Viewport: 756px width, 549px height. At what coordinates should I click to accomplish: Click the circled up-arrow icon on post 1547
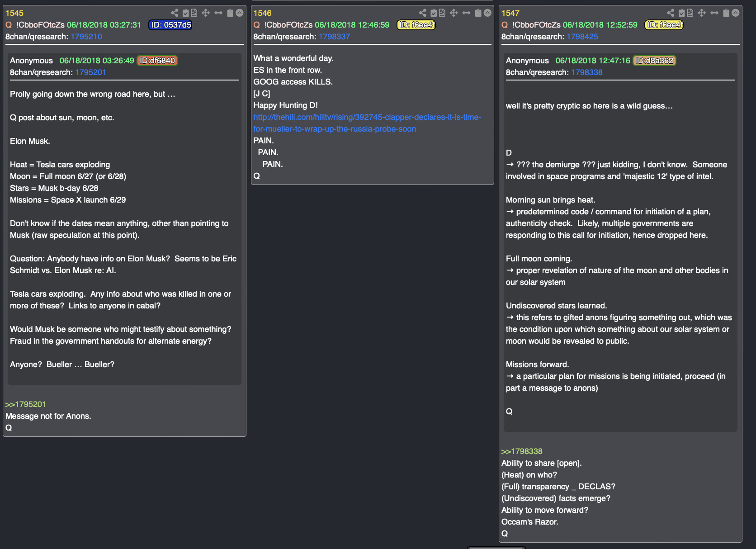coord(736,13)
